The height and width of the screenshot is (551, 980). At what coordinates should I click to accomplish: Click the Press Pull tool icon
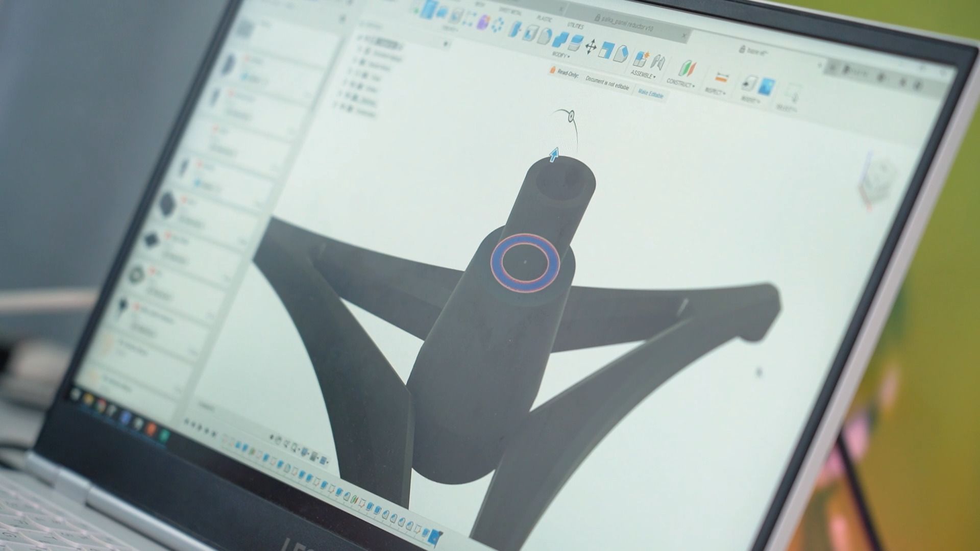pyautogui.click(x=517, y=30)
